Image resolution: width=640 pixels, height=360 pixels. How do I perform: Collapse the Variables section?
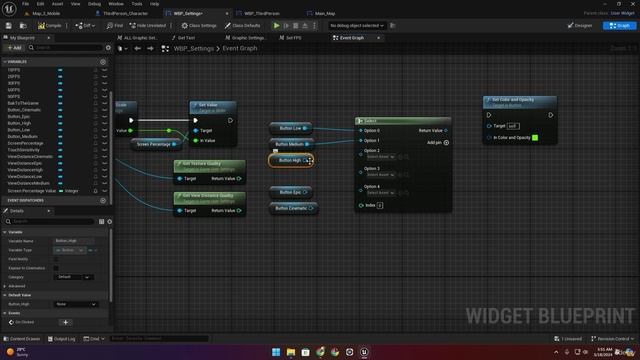coord(4,62)
